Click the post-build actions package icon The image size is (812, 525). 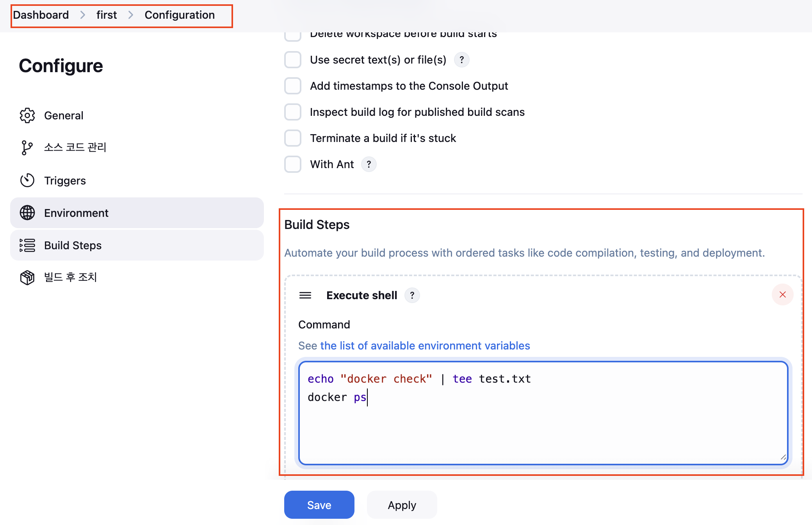pyautogui.click(x=27, y=277)
